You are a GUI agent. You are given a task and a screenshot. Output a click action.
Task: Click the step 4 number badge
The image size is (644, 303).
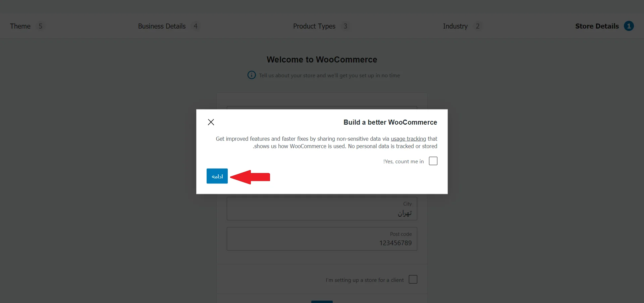[196, 26]
